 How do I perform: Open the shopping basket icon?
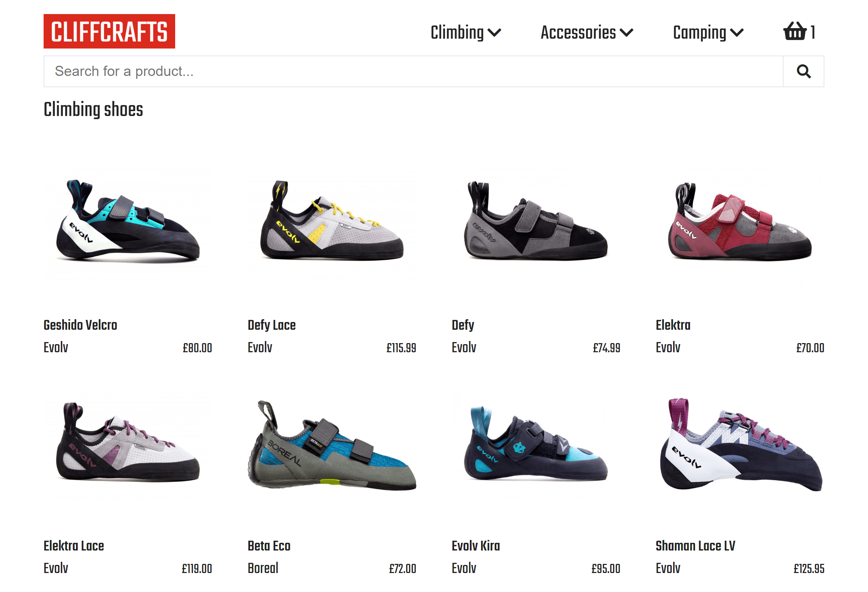795,31
